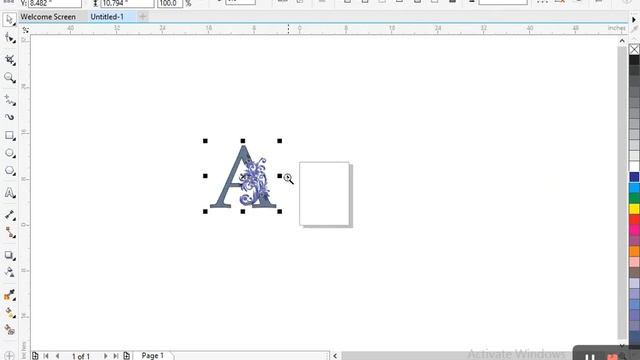Viewport: 640px width, 360px height.
Task: Go to the previous page
Action: [x=58, y=356]
